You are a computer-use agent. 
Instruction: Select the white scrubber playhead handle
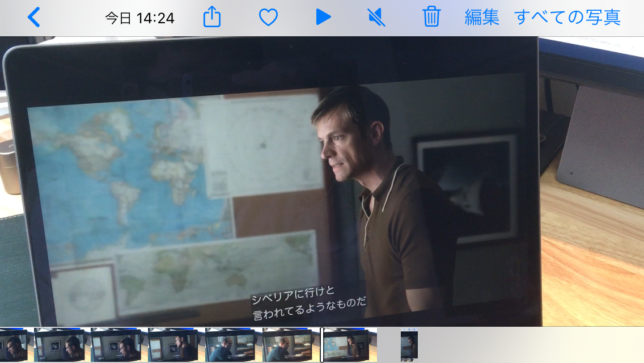pyautogui.click(x=321, y=344)
